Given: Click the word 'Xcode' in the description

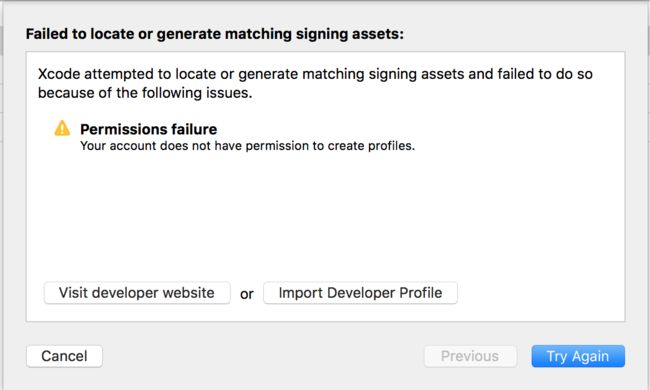Looking at the screenshot, I should (59, 74).
